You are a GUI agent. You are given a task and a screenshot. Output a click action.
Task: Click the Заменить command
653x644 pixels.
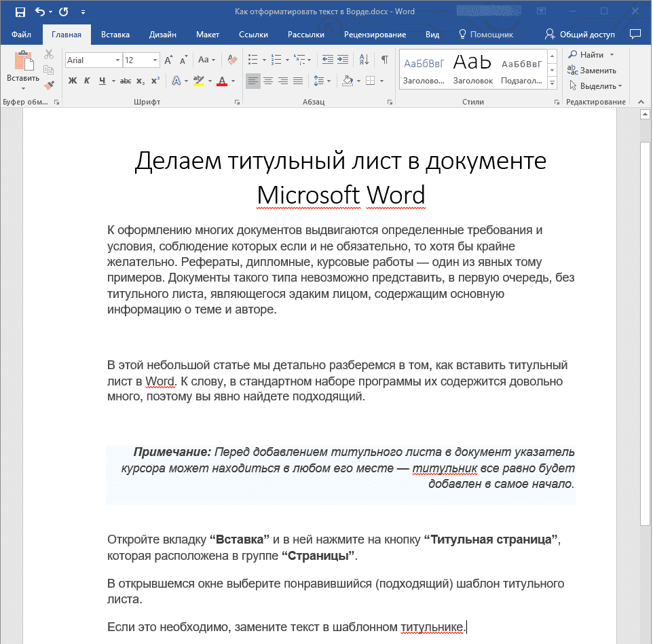599,70
